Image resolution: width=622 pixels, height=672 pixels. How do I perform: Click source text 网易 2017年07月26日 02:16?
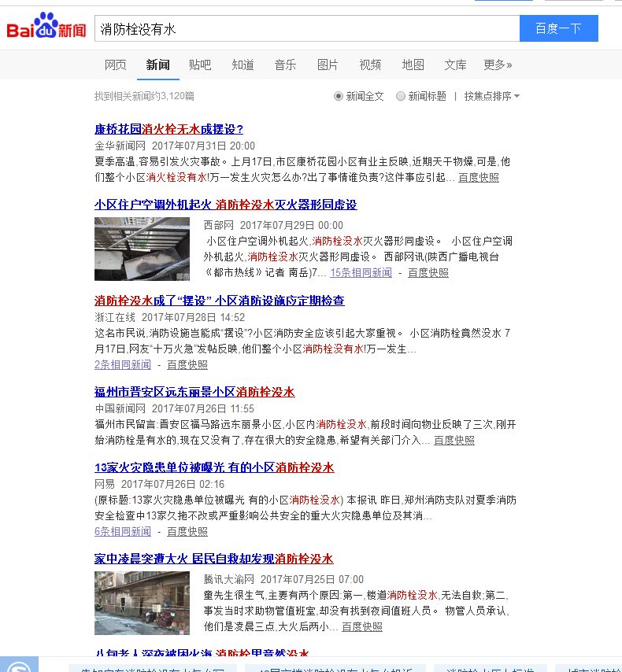click(159, 484)
